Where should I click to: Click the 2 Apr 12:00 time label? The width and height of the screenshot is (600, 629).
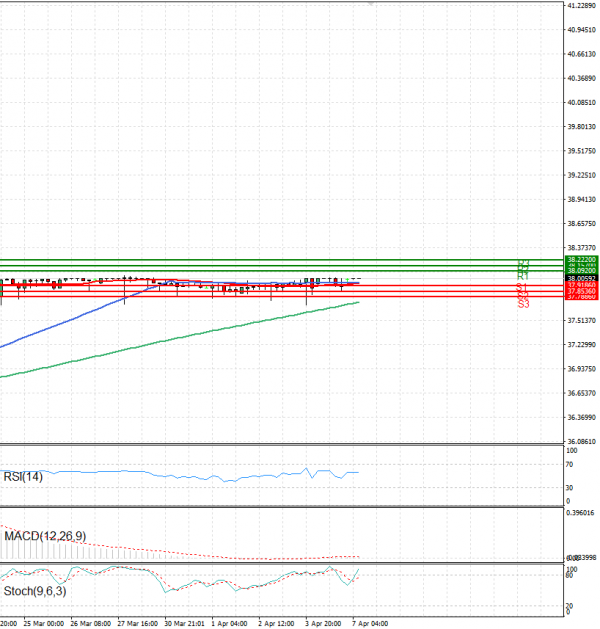click(276, 624)
